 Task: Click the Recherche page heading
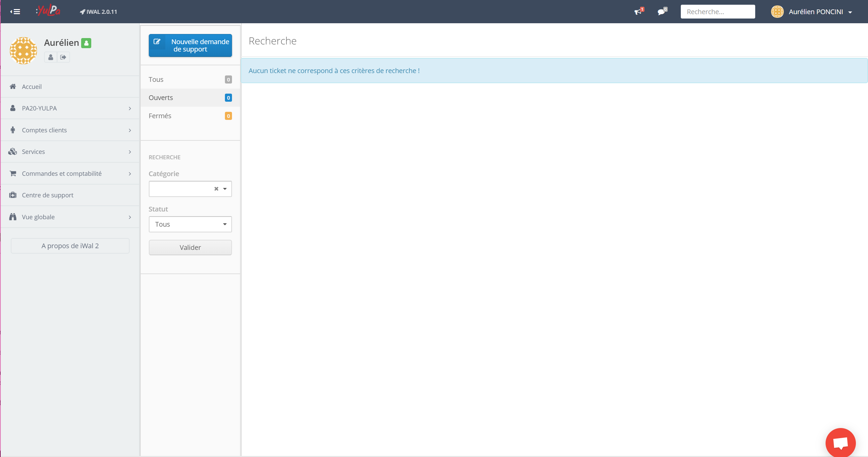273,41
